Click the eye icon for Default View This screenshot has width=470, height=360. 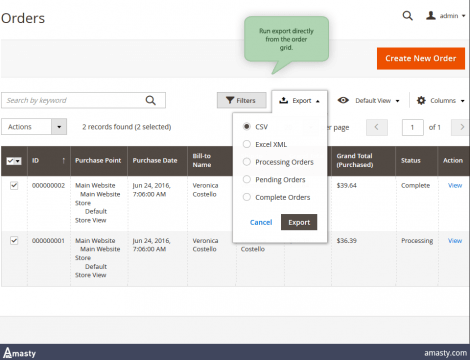pyautogui.click(x=343, y=100)
